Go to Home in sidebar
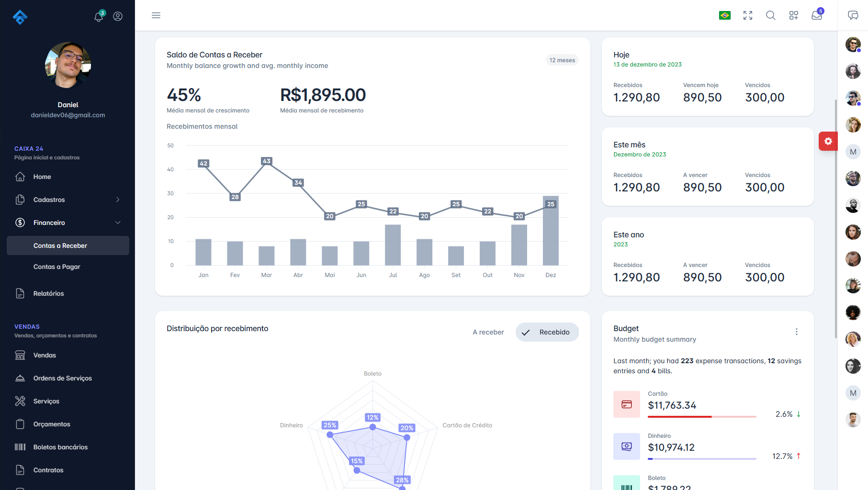 [68, 177]
